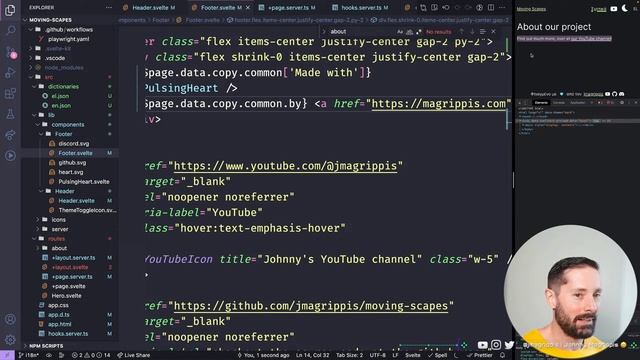The image size is (640, 360).
Task: Click Moving Scapes link in browser preview
Action: (531, 9)
